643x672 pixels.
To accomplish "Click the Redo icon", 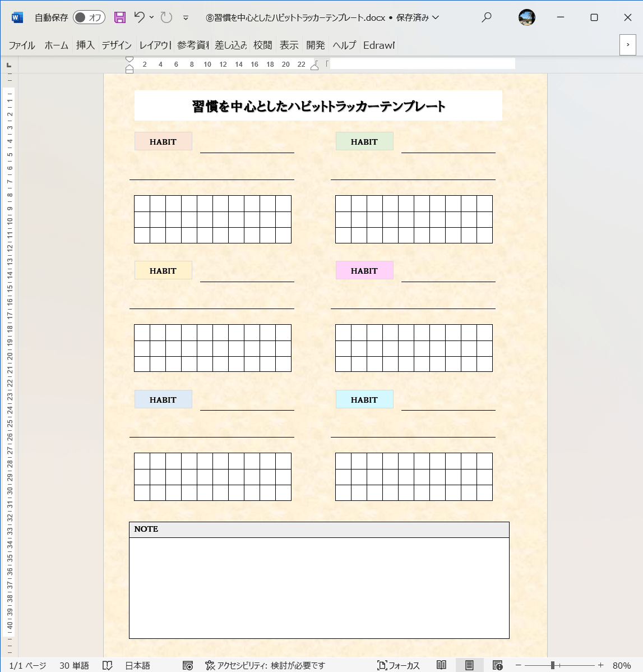I will pyautogui.click(x=166, y=17).
